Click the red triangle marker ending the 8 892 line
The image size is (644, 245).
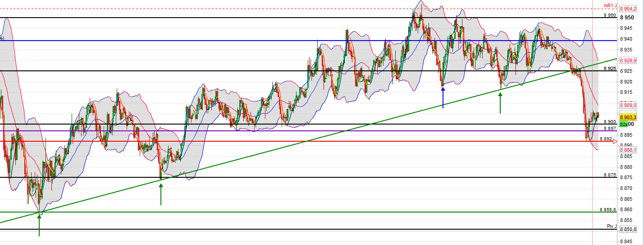point(615,141)
